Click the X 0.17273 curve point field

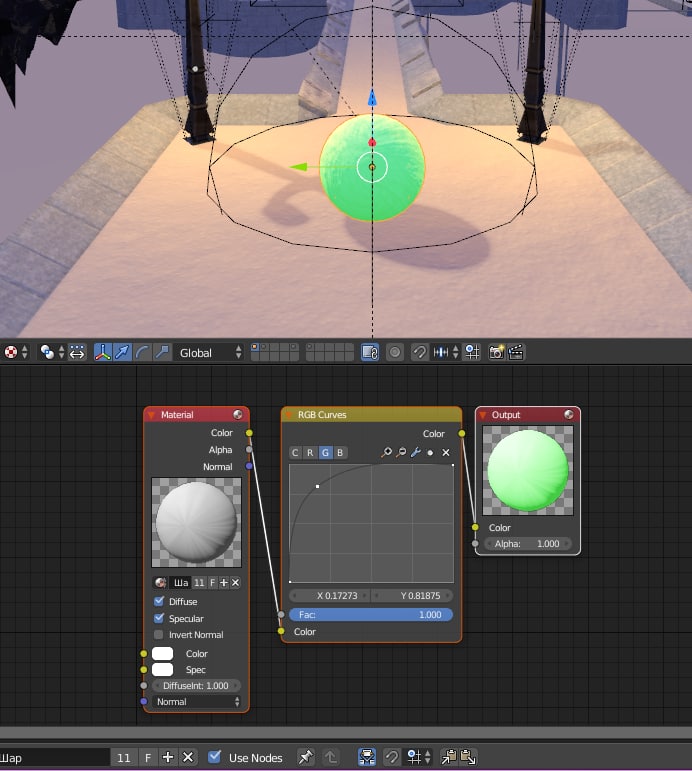click(x=330, y=595)
